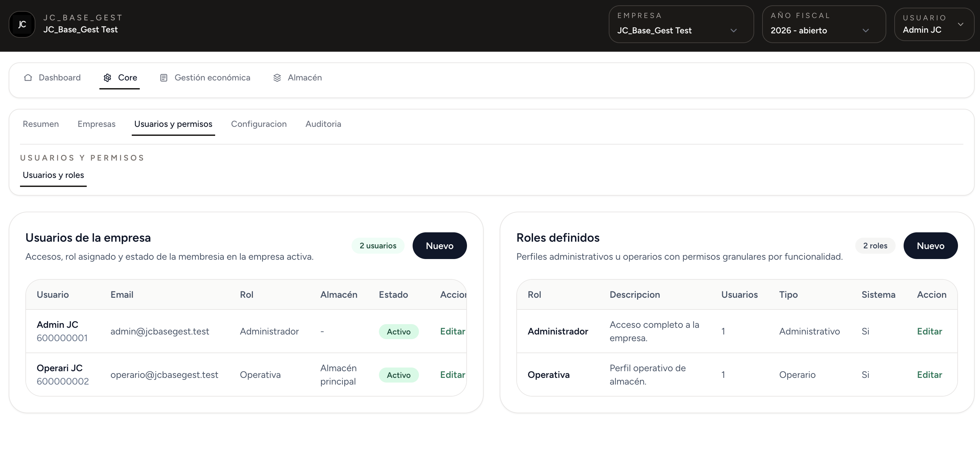
Task: Switch to the Empresas sub-tab
Action: pos(96,124)
